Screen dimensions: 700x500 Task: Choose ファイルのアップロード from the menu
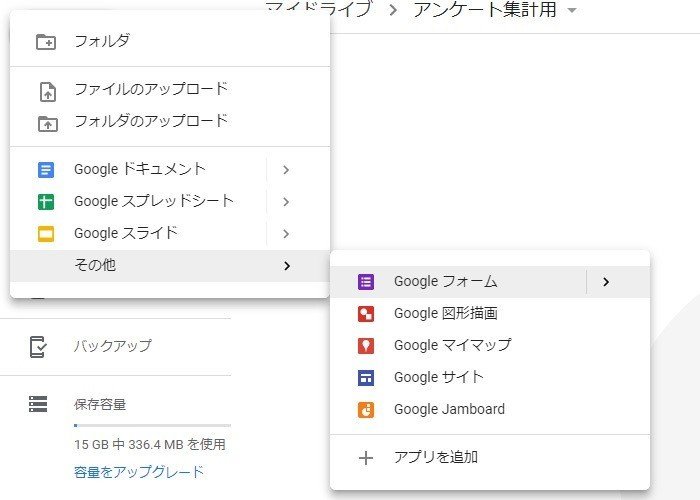coord(170,90)
